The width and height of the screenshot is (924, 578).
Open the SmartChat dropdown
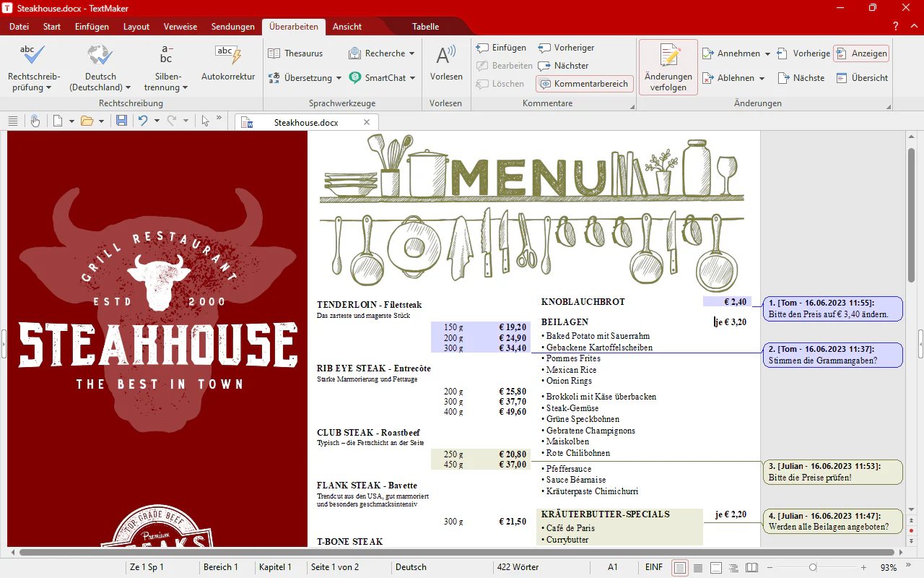click(382, 77)
